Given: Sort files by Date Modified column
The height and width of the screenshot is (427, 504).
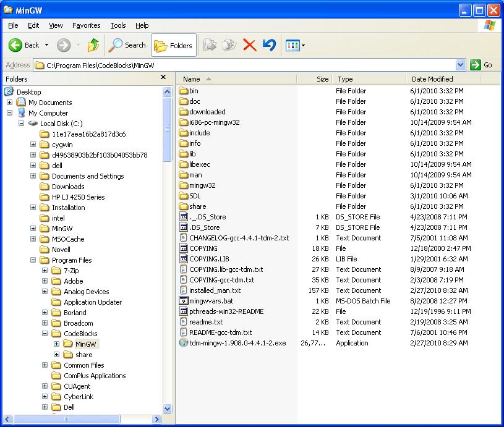Looking at the screenshot, I should point(432,79).
